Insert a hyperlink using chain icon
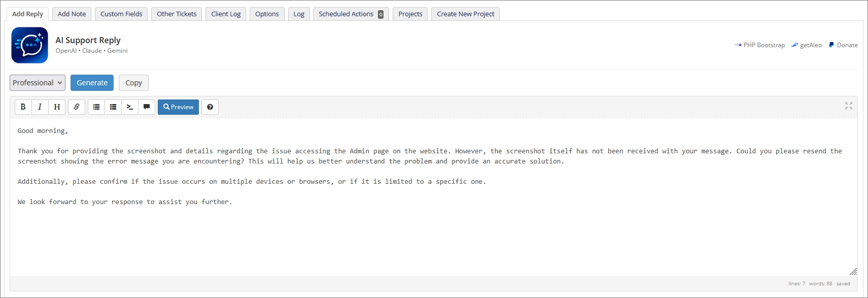 point(77,107)
